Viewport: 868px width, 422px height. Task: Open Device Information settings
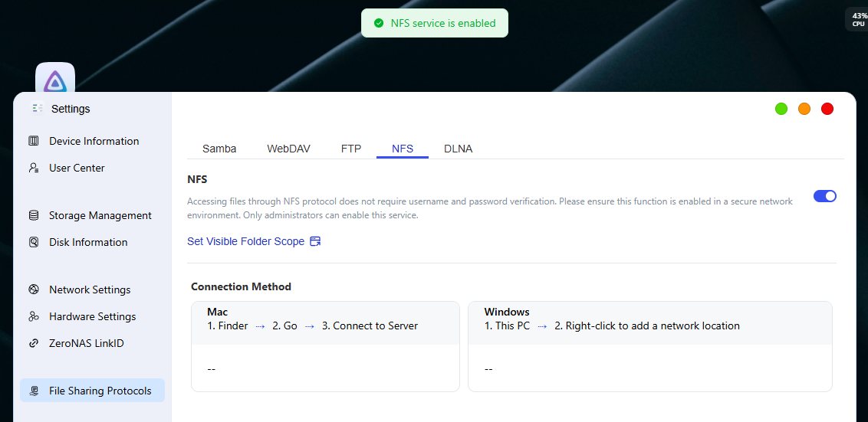pos(93,141)
